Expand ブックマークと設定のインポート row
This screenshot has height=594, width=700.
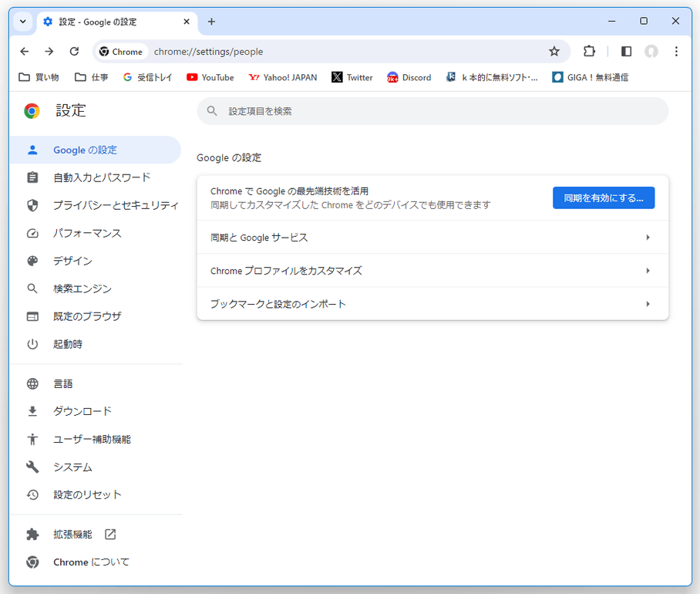(432, 304)
